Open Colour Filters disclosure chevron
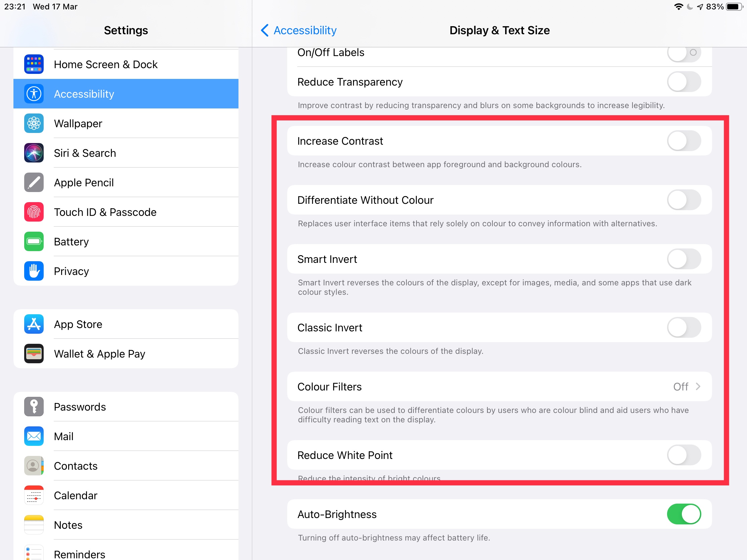This screenshot has width=747, height=560. (x=698, y=386)
